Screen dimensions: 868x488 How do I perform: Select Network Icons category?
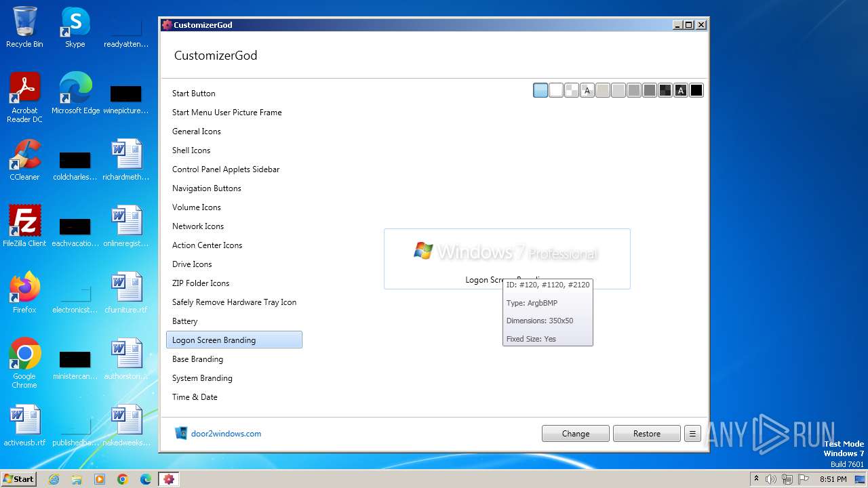pyautogui.click(x=234, y=226)
